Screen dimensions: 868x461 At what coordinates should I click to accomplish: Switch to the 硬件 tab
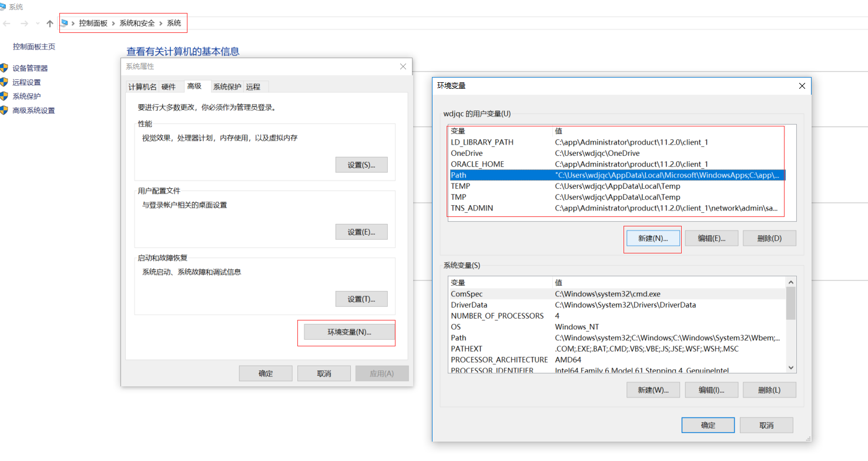[169, 87]
